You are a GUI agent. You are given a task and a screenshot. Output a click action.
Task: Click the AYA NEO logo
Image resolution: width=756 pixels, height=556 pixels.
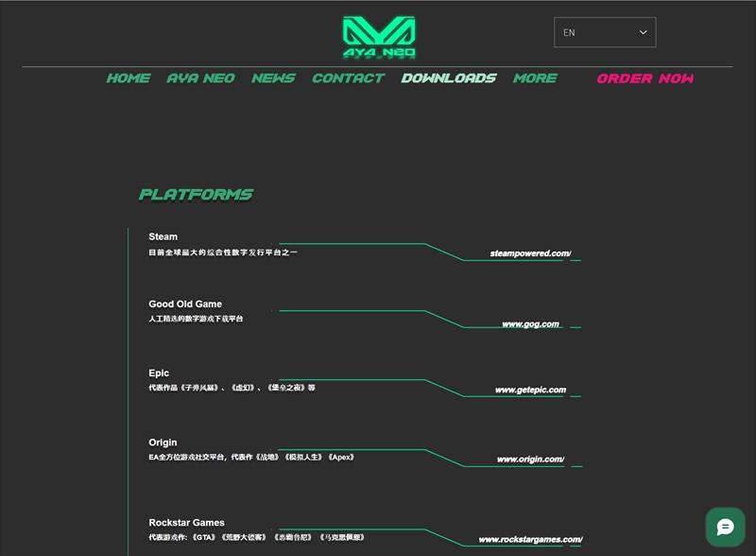click(379, 38)
